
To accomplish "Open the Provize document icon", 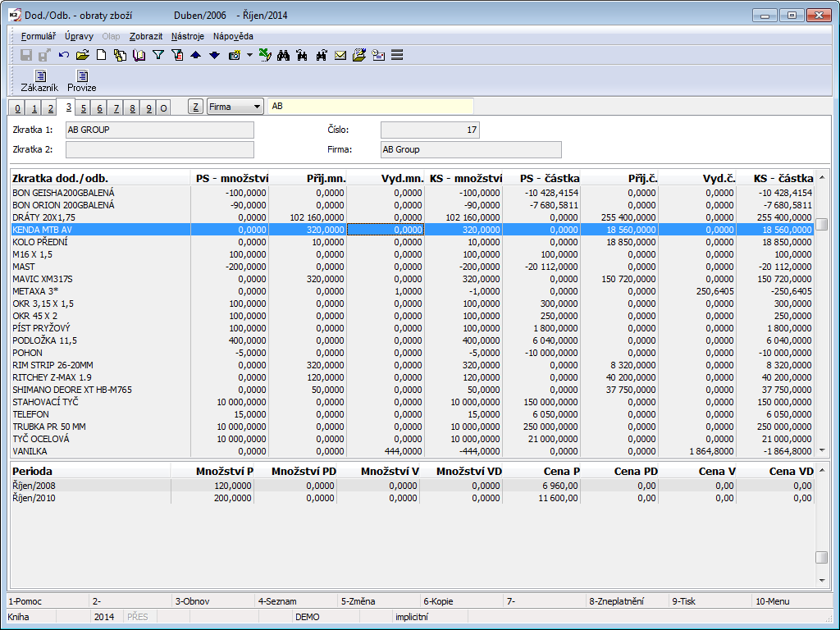I will [x=82, y=76].
